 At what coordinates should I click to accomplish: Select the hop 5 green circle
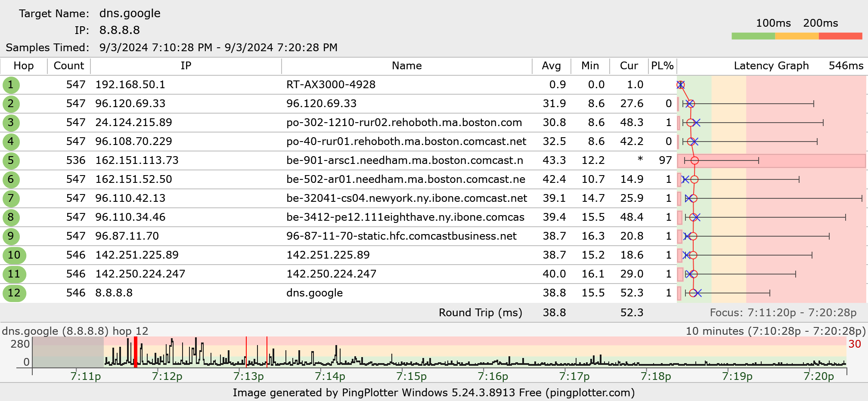[11, 160]
